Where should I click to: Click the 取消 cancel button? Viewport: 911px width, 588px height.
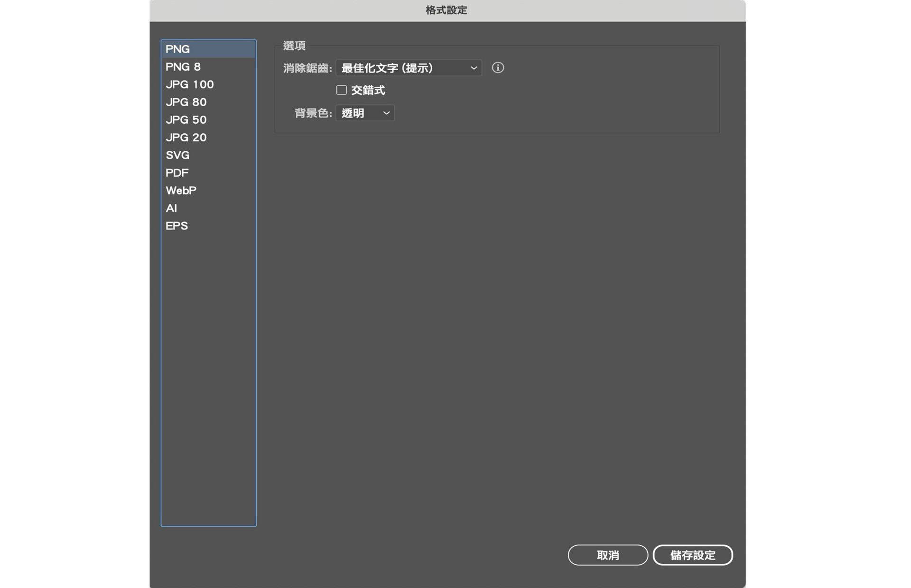(608, 555)
